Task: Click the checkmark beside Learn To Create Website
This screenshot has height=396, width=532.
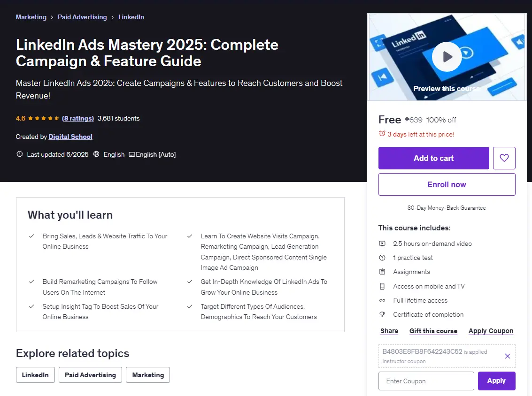Action: pyautogui.click(x=190, y=236)
